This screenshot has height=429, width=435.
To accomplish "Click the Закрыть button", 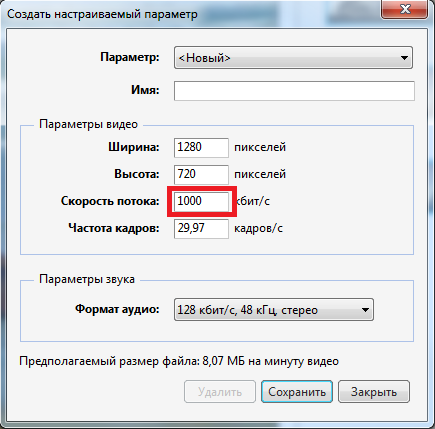I will click(x=374, y=392).
